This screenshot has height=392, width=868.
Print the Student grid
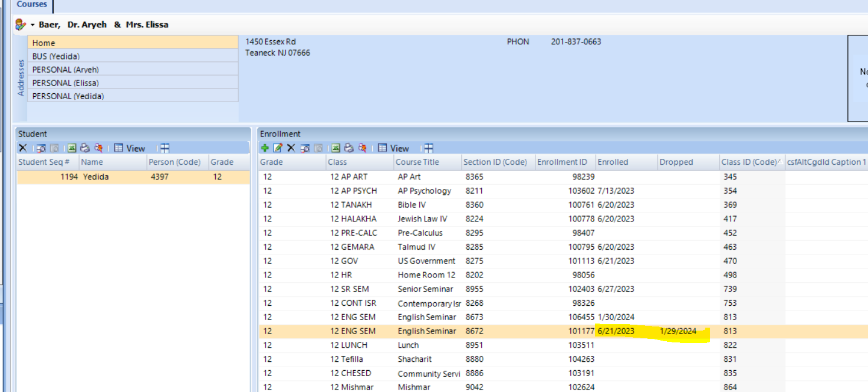tap(85, 148)
